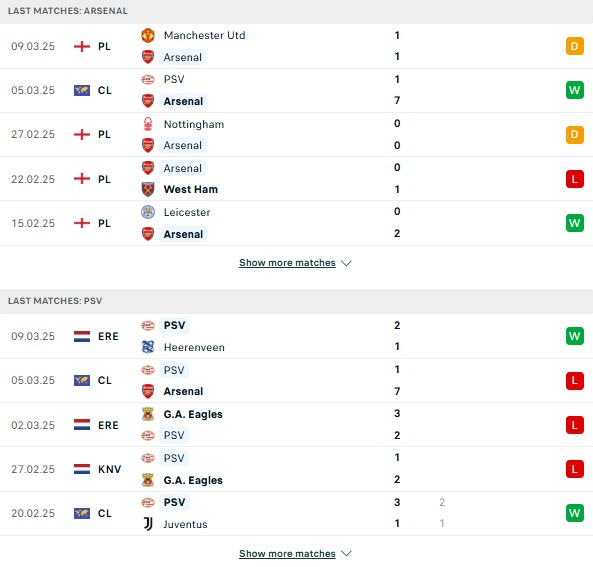The height and width of the screenshot is (567, 593).
Task: Click the red L badge for West Ham match
Action: (574, 179)
